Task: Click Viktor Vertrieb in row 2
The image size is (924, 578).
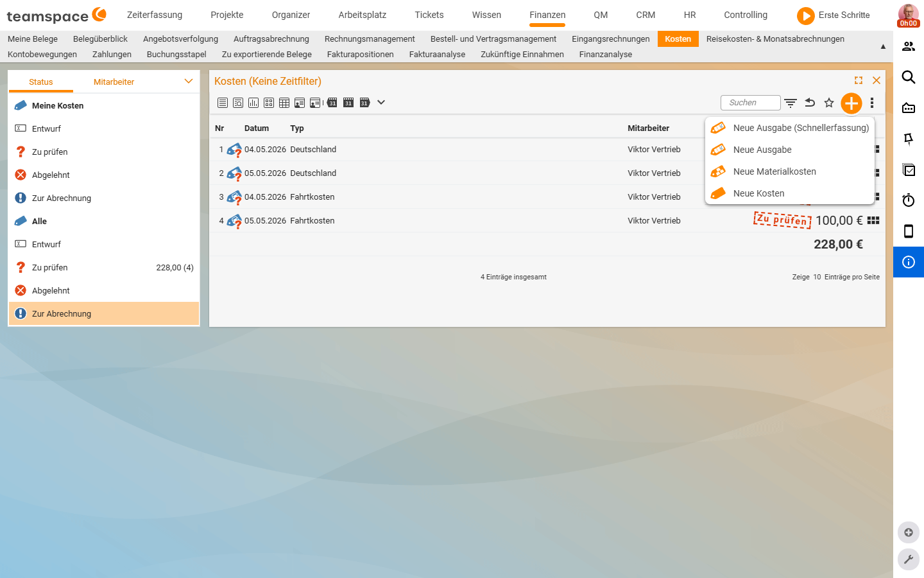Action: click(x=654, y=173)
